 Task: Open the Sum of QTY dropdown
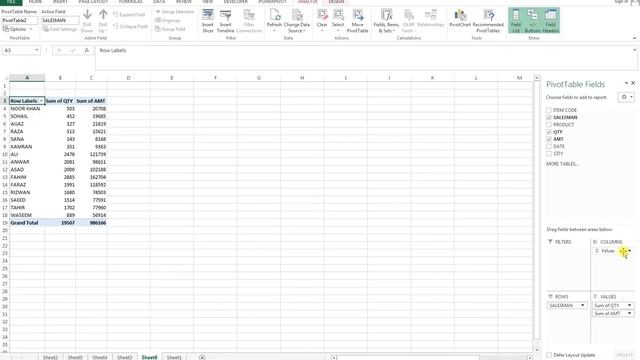[629, 306]
